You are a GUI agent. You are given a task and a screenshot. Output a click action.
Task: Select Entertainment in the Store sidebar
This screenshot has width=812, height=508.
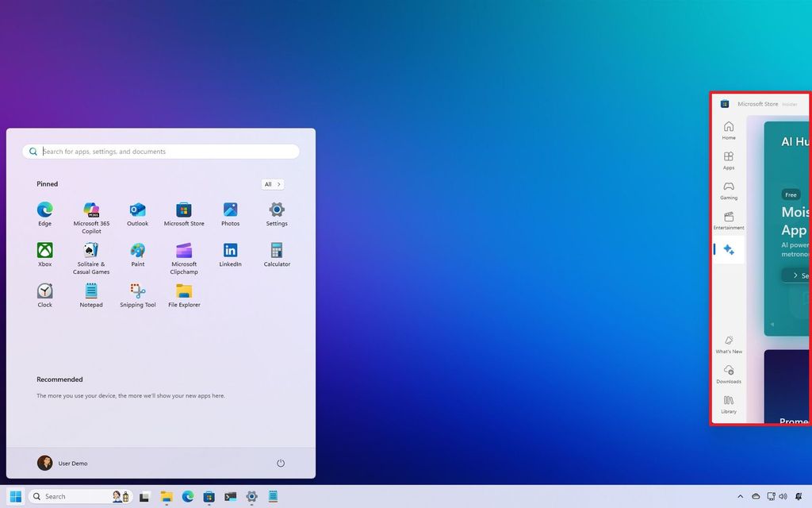(729, 220)
